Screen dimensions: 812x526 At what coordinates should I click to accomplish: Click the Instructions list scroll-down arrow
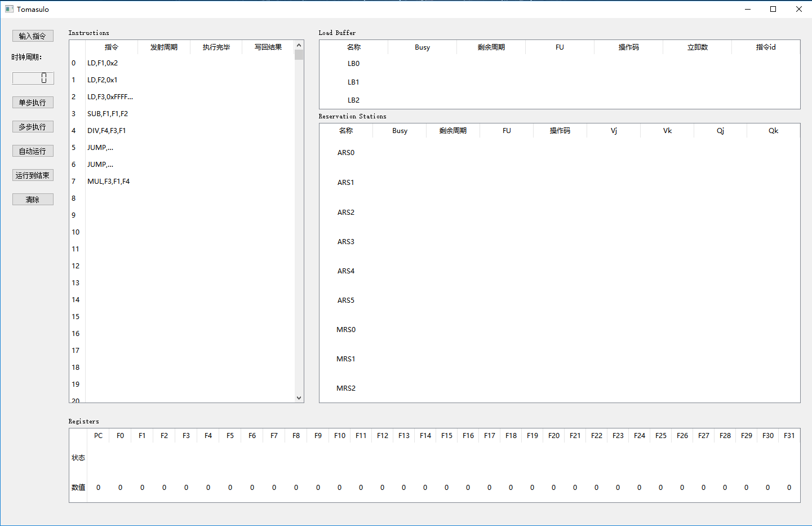299,398
